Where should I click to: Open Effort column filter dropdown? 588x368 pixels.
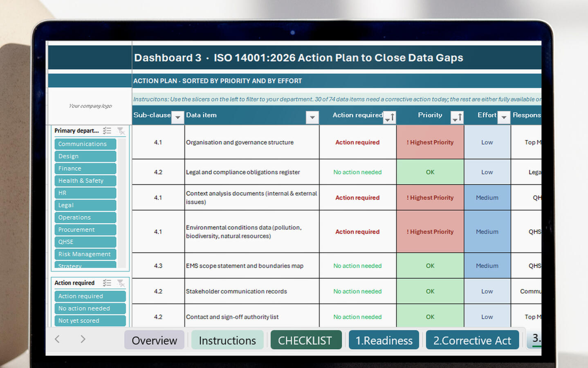[504, 117]
